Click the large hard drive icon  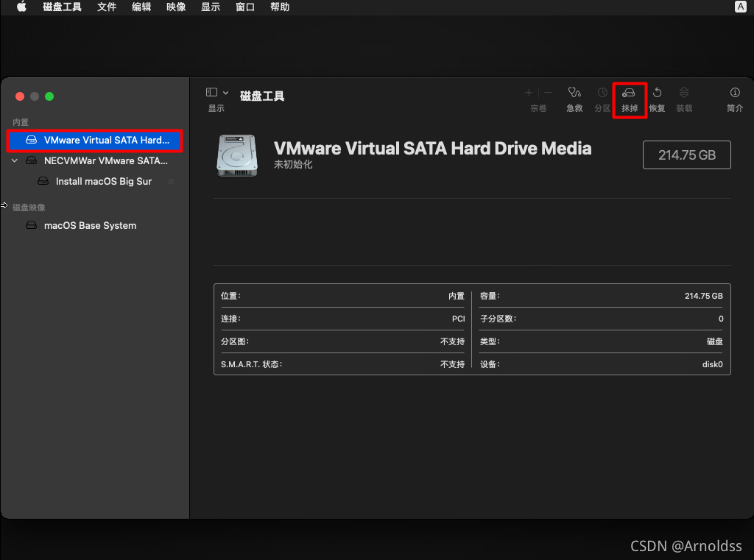pyautogui.click(x=237, y=155)
